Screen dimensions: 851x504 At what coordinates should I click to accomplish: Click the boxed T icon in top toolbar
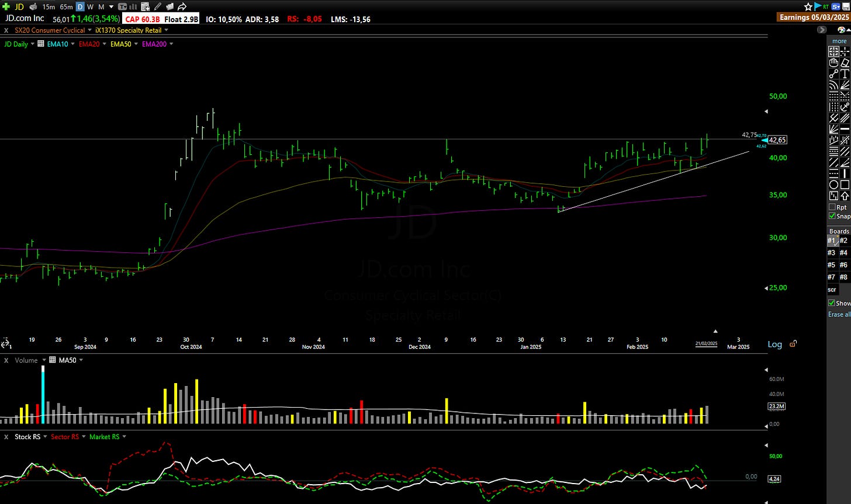click(122, 6)
